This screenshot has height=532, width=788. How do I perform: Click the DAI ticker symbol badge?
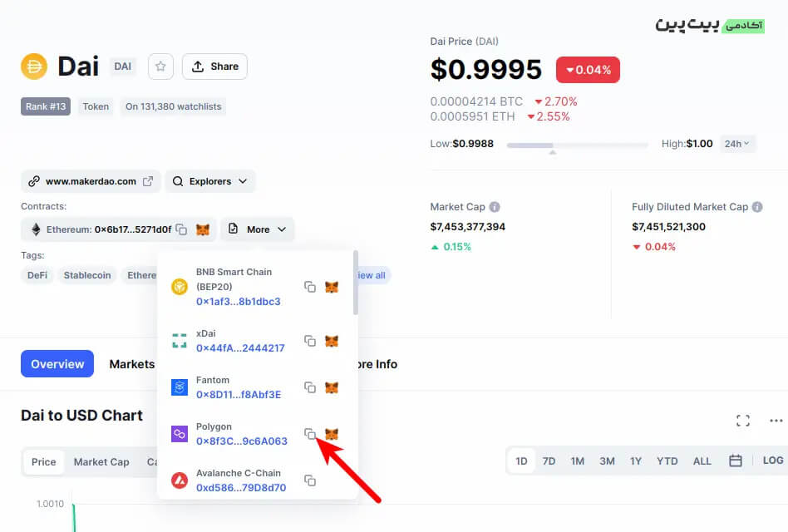[x=123, y=66]
